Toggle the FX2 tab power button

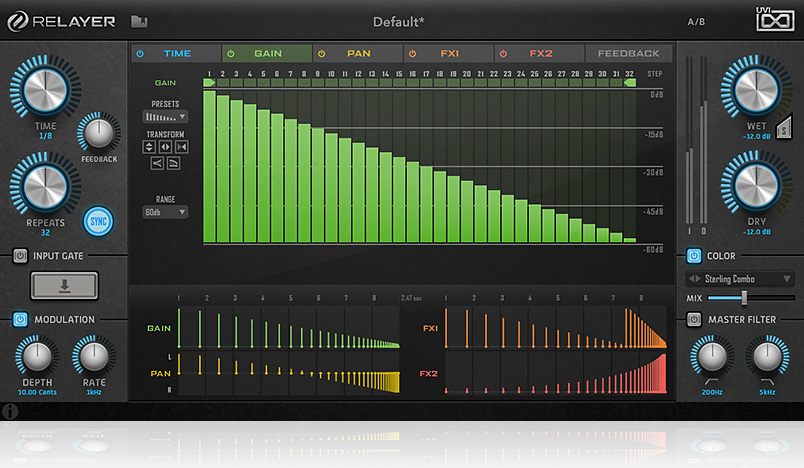(x=503, y=53)
